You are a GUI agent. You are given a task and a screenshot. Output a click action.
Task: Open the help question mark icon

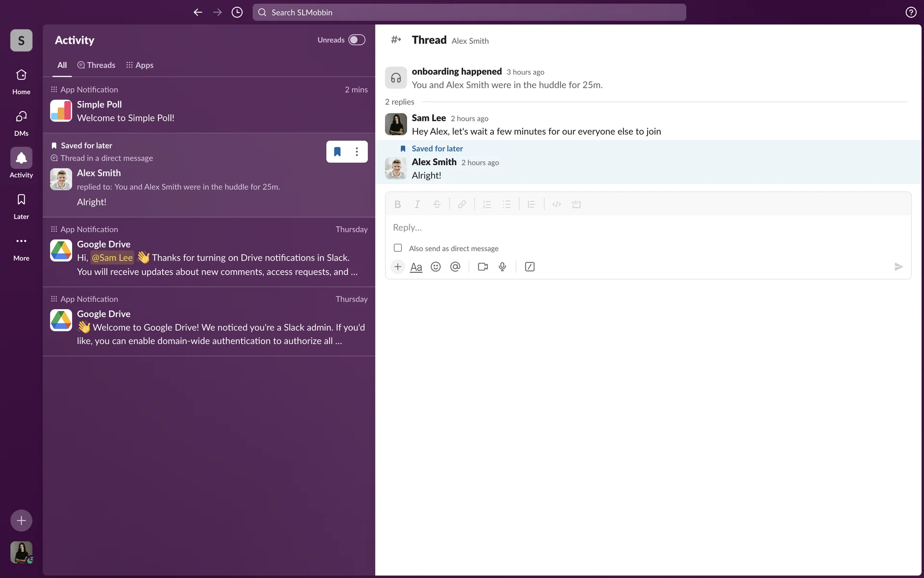(x=911, y=13)
